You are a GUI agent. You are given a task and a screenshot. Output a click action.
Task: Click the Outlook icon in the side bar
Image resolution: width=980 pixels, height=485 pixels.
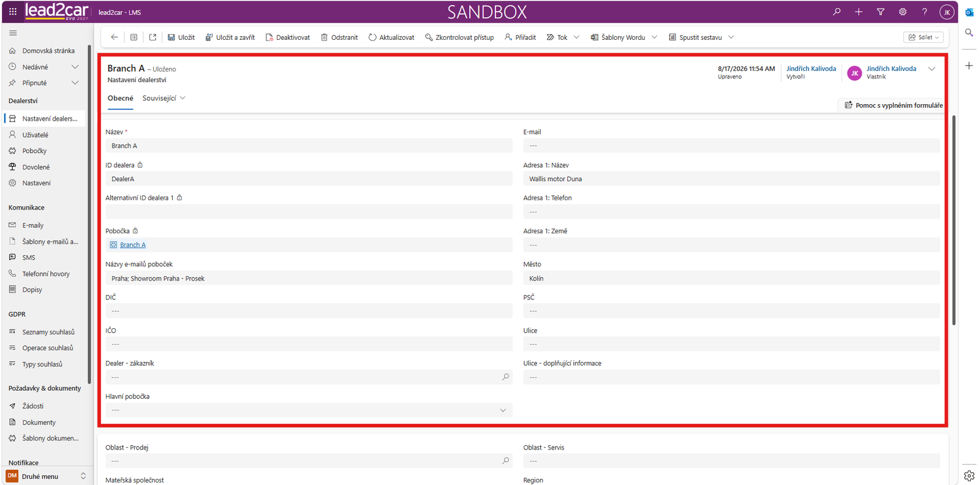point(969,12)
